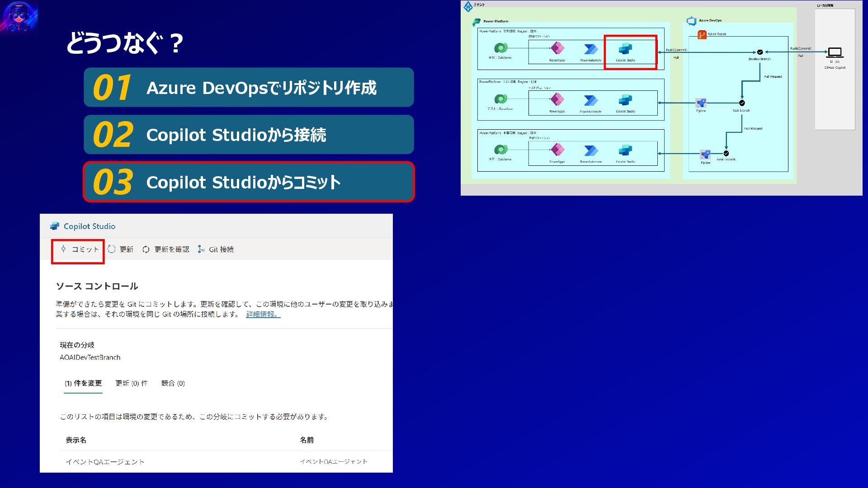Screen dimensions: 868x488
Task: Click the PowerAutomate icon in test environment
Action: [591, 100]
